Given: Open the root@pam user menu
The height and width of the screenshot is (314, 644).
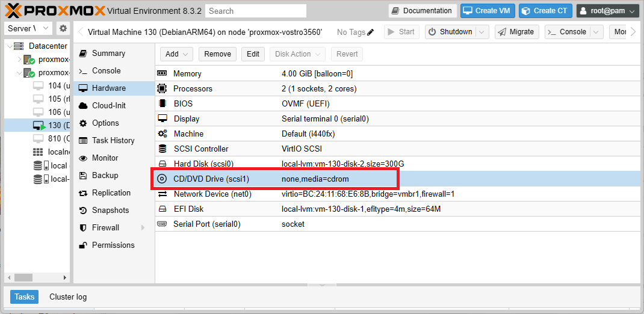Looking at the screenshot, I should pyautogui.click(x=608, y=11).
